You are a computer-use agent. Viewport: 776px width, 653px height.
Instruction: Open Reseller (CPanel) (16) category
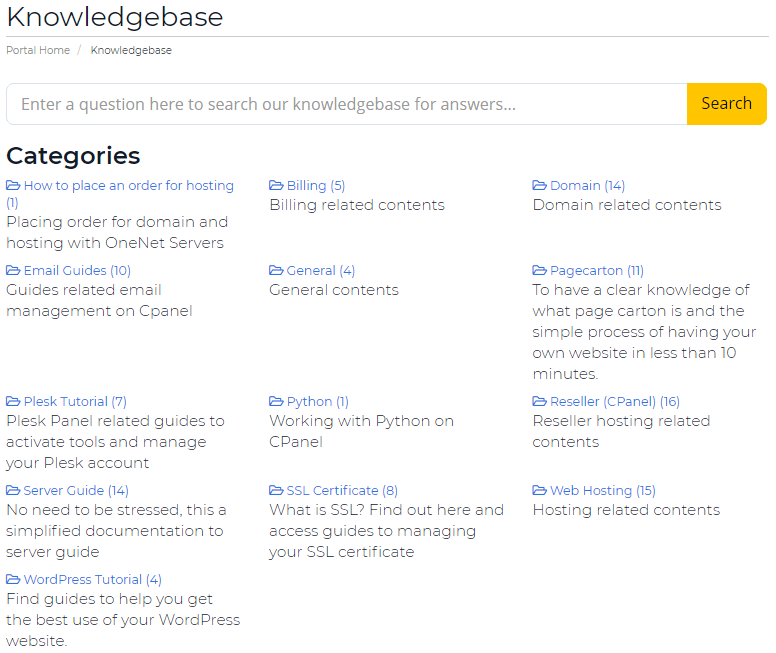click(x=606, y=401)
